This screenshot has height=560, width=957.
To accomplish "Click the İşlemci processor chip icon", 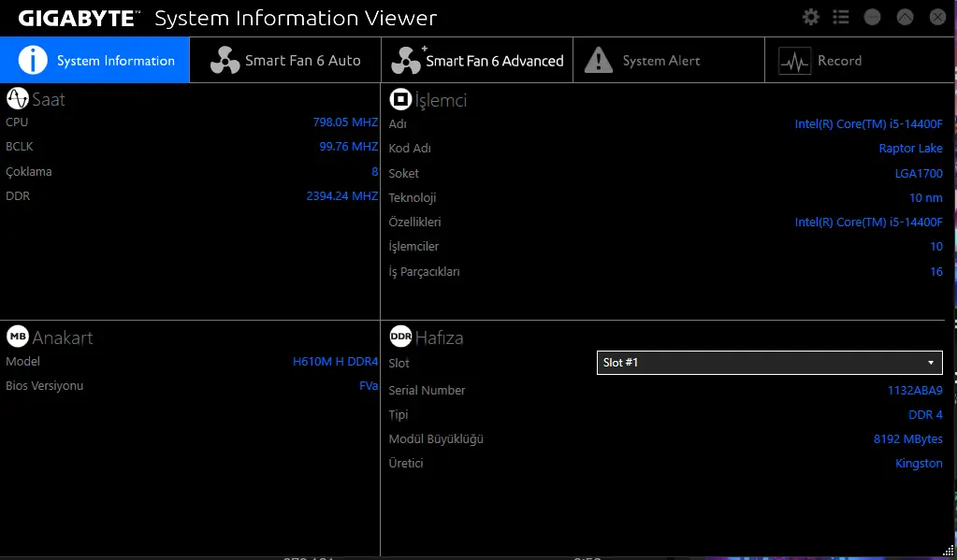I will click(400, 99).
